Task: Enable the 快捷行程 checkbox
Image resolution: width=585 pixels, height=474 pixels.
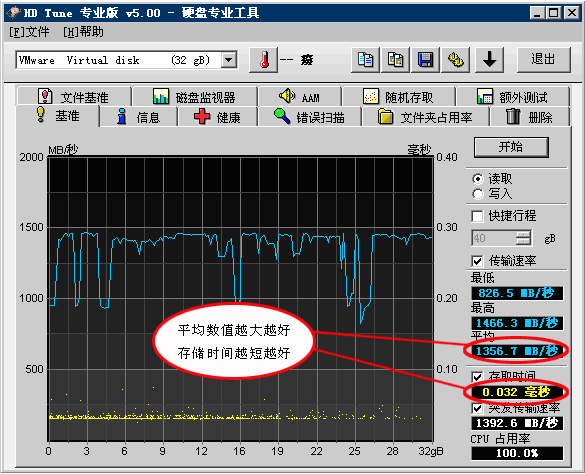Action: (477, 216)
